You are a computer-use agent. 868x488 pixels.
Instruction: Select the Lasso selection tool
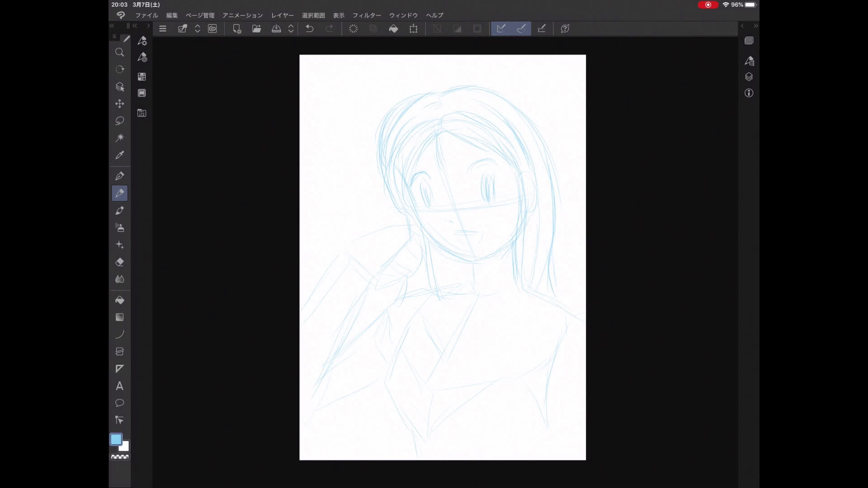coord(119,121)
